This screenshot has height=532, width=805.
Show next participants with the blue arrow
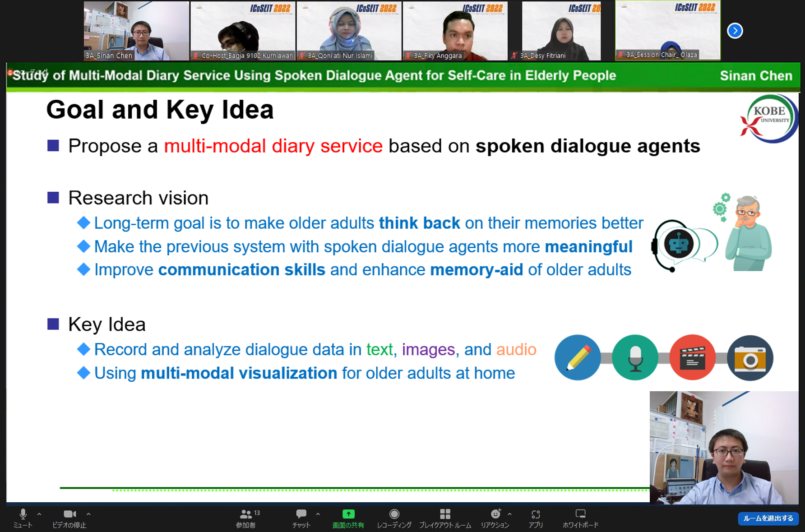coord(735,31)
